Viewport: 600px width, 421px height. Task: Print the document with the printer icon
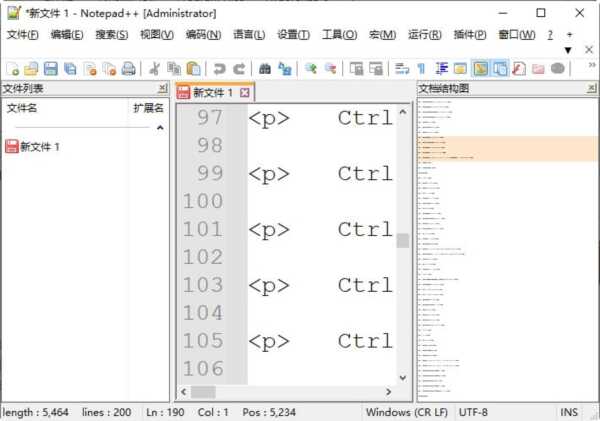pos(129,69)
